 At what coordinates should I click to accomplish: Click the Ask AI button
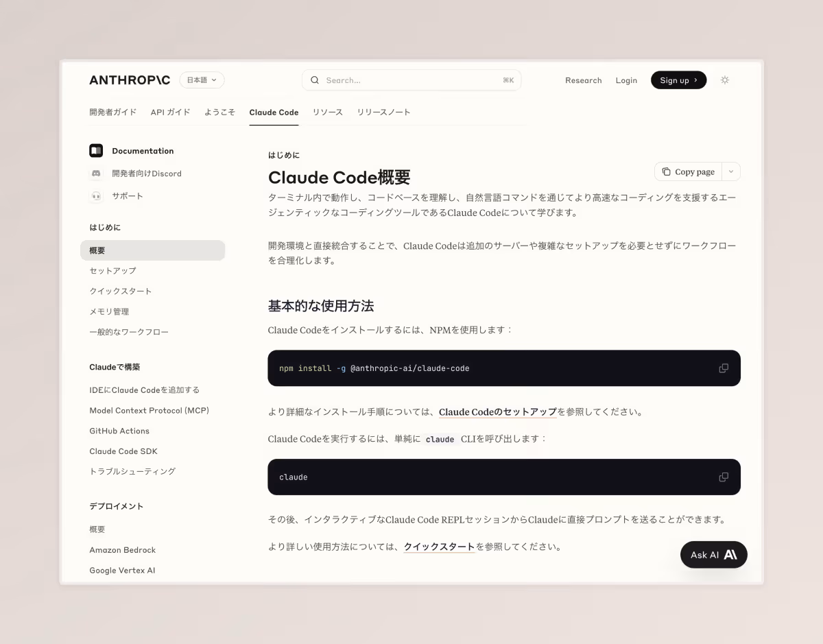(x=714, y=555)
